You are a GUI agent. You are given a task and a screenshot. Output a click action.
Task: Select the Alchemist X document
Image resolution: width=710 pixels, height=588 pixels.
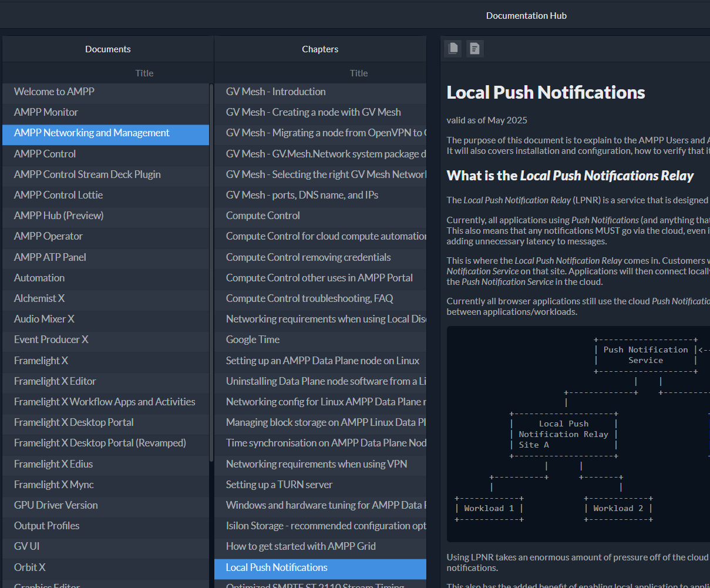pos(39,298)
